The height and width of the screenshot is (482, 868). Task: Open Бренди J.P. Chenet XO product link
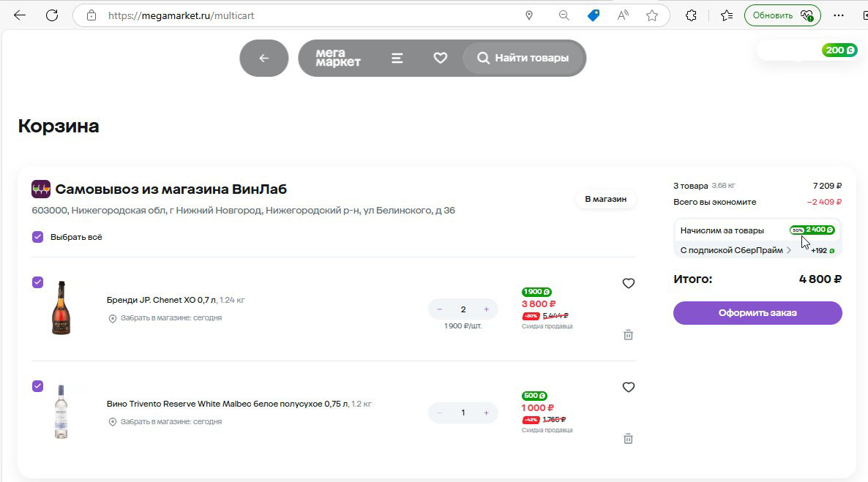click(x=161, y=300)
